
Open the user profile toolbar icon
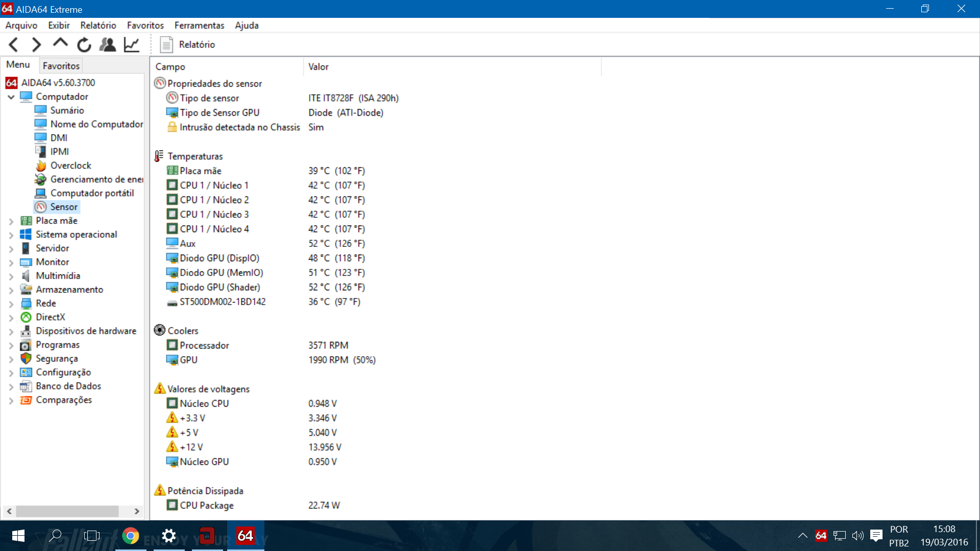(108, 45)
